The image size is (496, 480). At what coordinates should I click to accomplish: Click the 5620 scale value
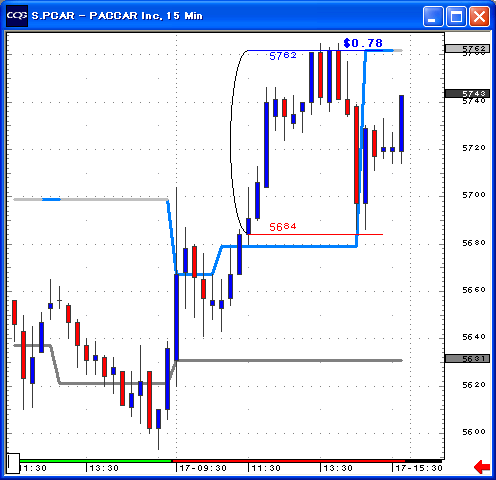(474, 385)
